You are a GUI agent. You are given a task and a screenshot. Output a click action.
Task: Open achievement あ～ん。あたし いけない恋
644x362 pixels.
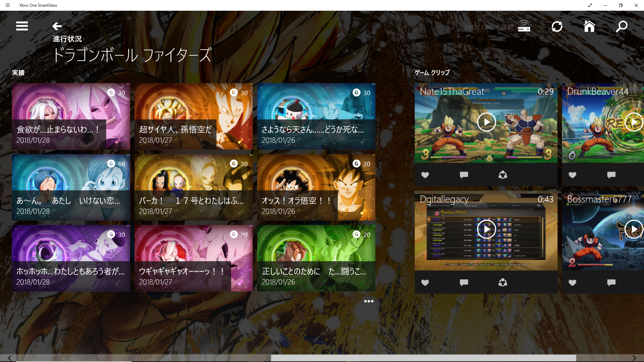71,187
